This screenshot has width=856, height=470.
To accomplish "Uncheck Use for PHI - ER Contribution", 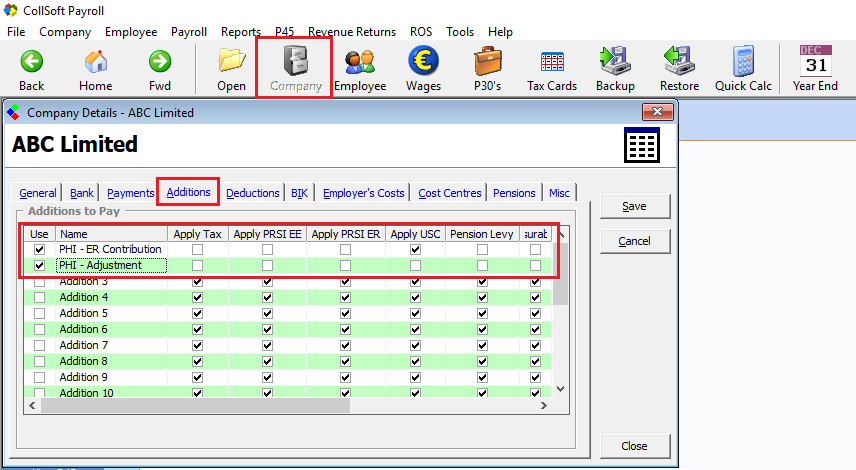I will (39, 249).
